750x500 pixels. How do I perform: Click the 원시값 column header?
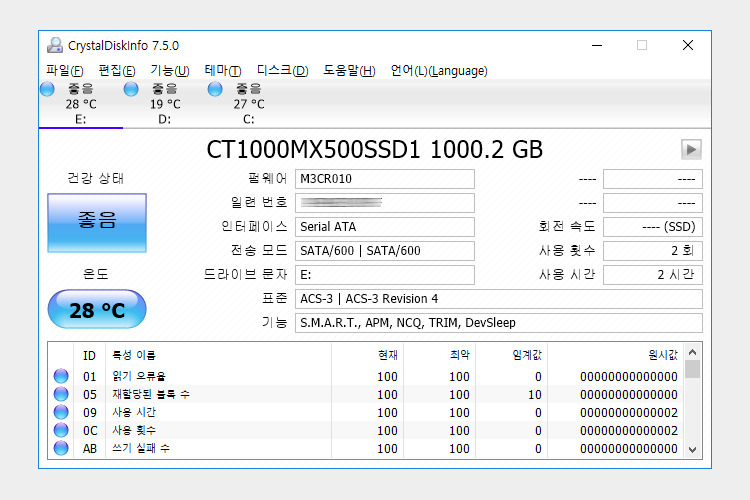tap(616, 356)
